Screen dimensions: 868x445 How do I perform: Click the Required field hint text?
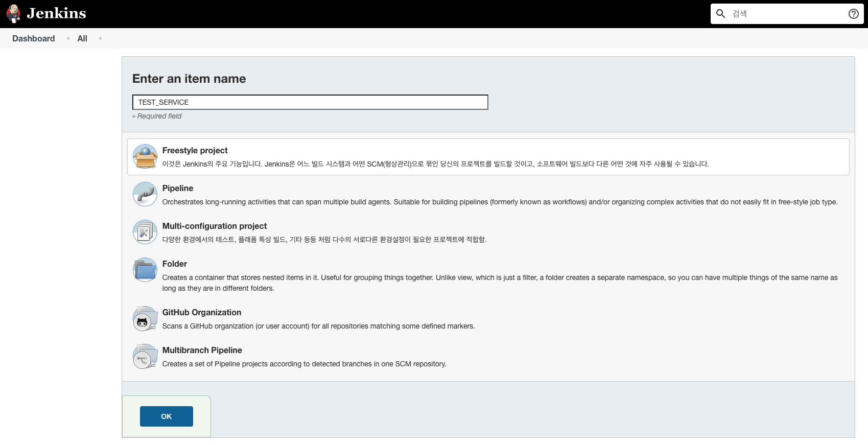(x=157, y=116)
